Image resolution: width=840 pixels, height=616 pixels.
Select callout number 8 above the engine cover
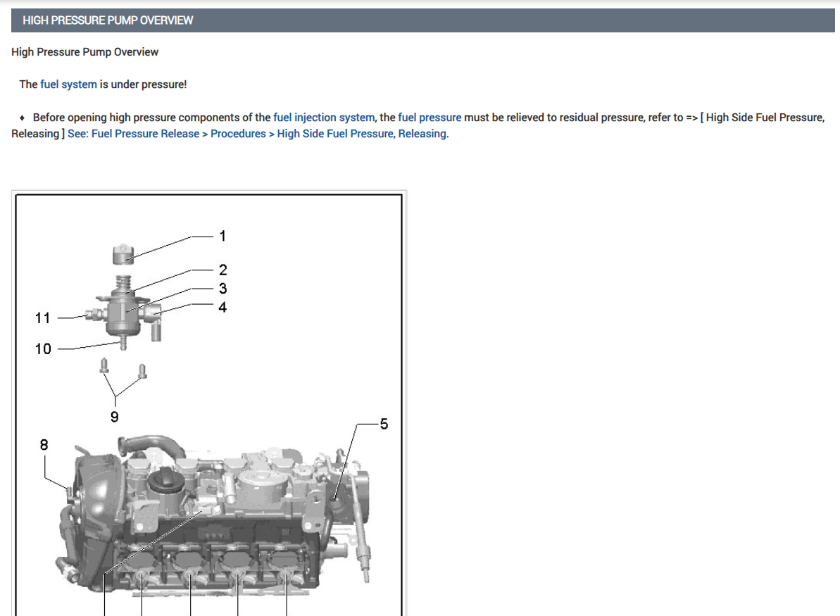(x=44, y=445)
